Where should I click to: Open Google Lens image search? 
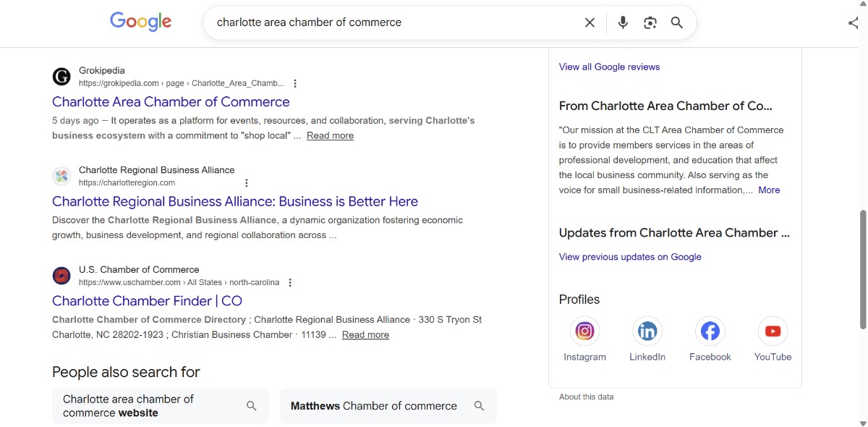click(x=650, y=22)
